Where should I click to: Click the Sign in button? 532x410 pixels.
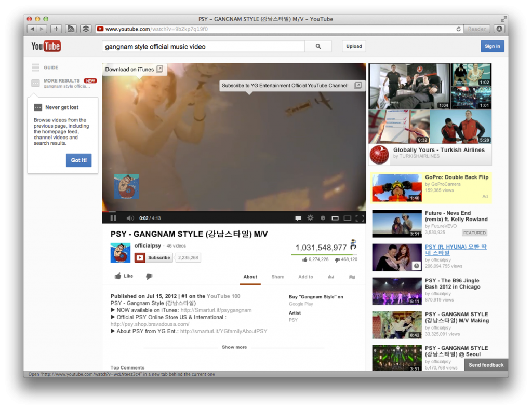[x=493, y=46]
